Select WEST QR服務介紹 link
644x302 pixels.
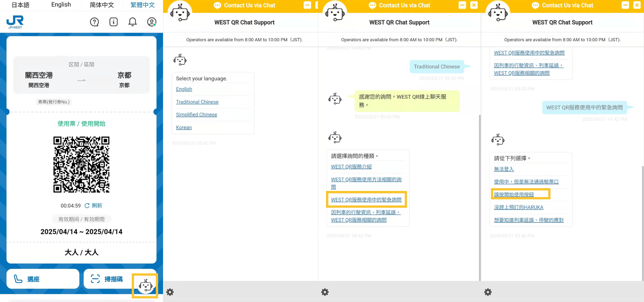(x=351, y=166)
